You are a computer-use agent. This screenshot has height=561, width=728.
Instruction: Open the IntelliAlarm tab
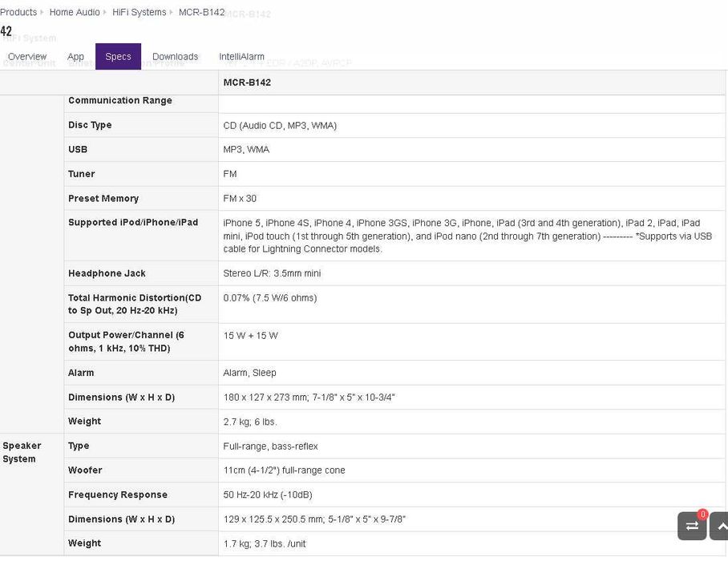(241, 57)
